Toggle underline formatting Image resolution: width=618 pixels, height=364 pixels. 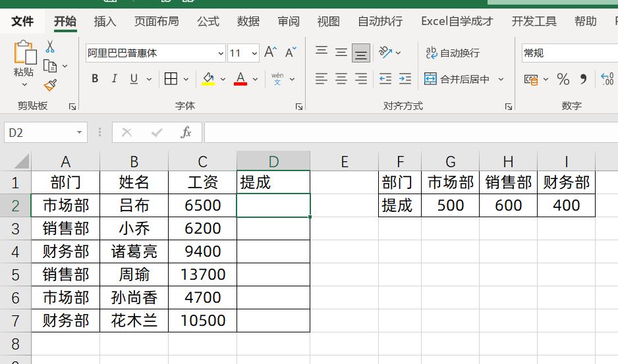click(x=134, y=79)
